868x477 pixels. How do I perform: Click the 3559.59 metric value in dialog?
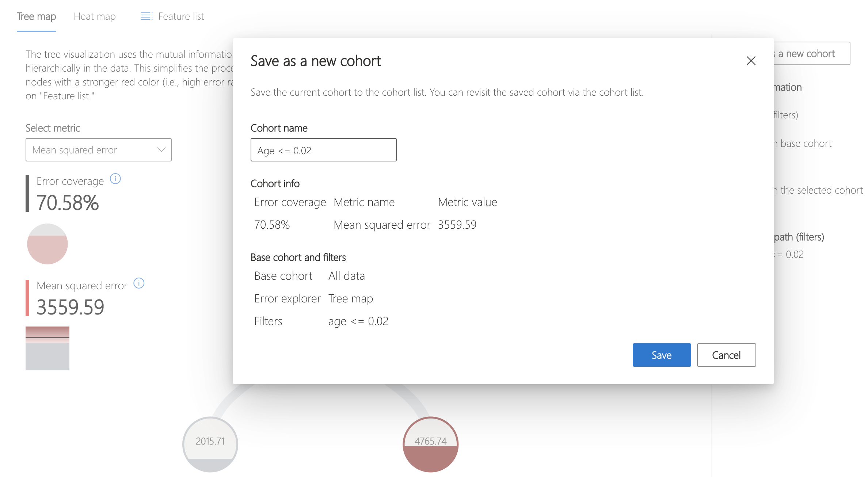(457, 225)
